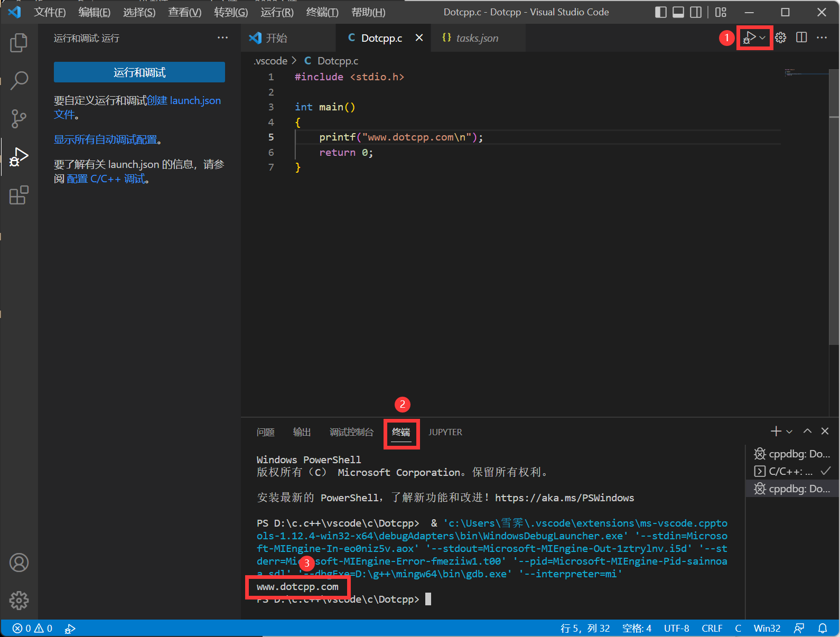840x637 pixels.
Task: Open the Search view icon
Action: click(x=19, y=80)
